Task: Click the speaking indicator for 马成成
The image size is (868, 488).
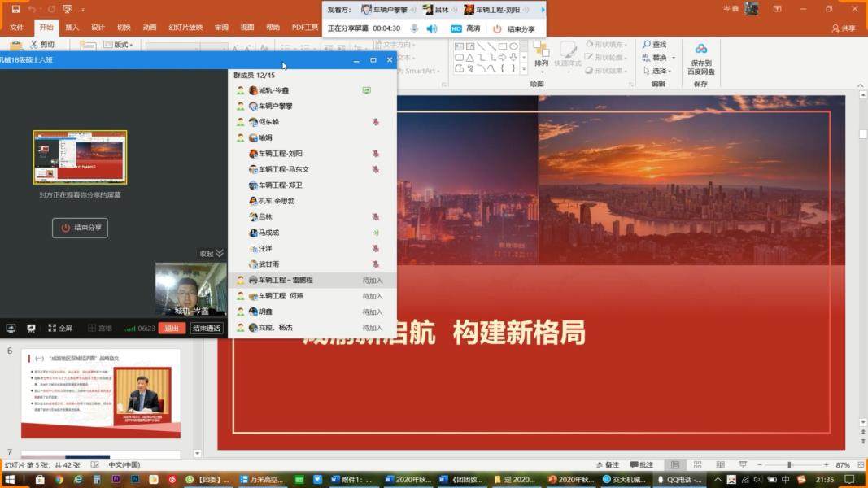Action: tap(375, 233)
